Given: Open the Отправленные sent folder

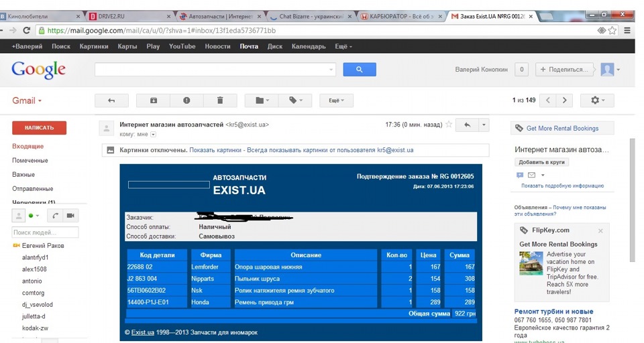Looking at the screenshot, I should pos(32,189).
